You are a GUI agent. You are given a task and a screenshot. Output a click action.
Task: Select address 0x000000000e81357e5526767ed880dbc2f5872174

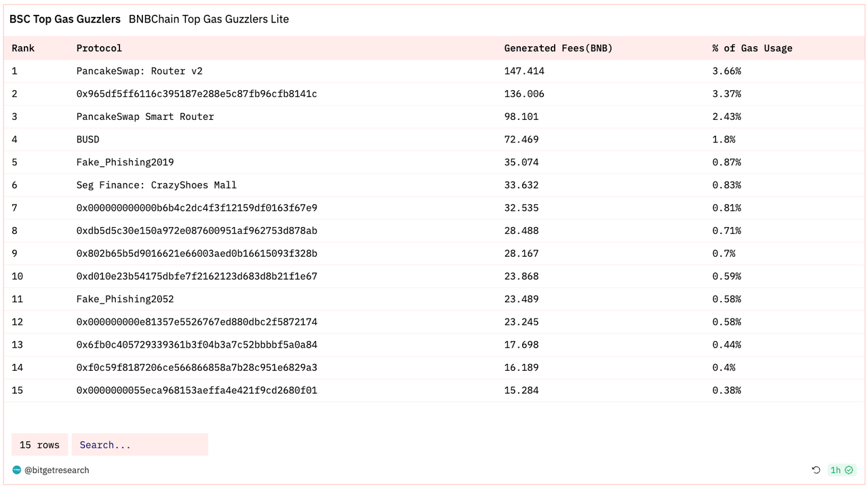pyautogui.click(x=197, y=322)
